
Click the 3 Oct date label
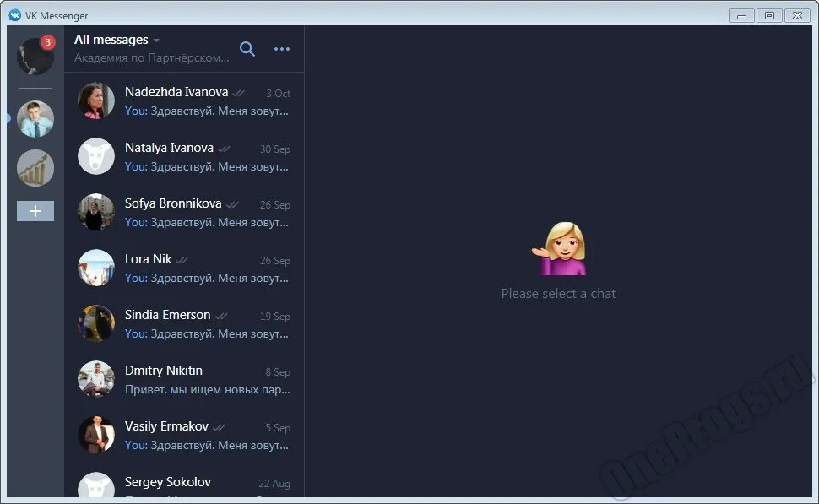278,94
